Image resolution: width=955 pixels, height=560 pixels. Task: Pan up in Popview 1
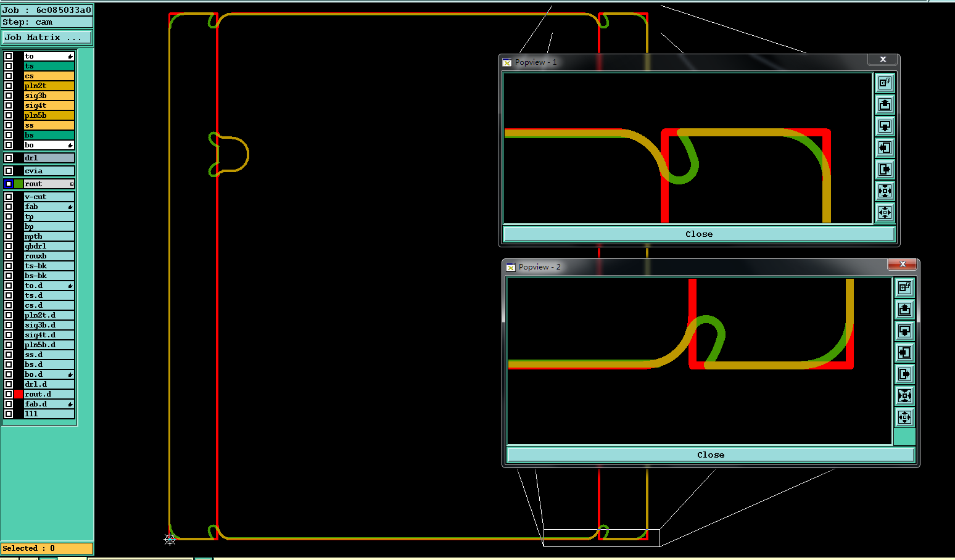tap(885, 104)
